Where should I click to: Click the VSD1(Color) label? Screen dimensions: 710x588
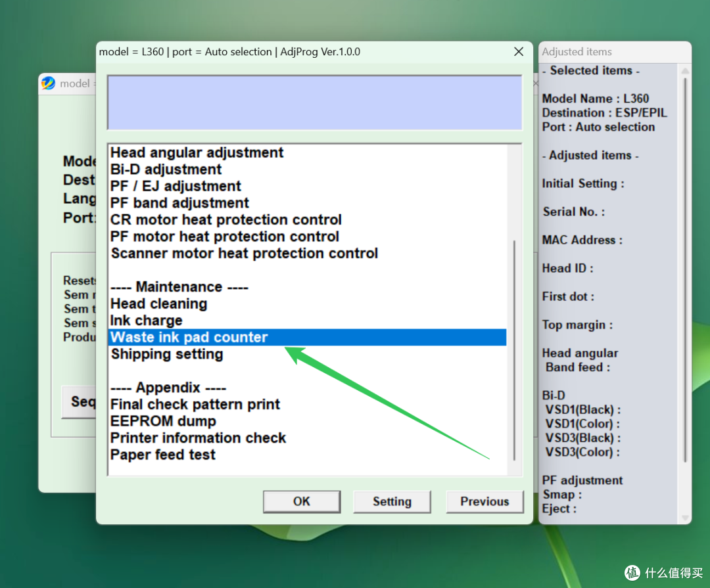(582, 424)
